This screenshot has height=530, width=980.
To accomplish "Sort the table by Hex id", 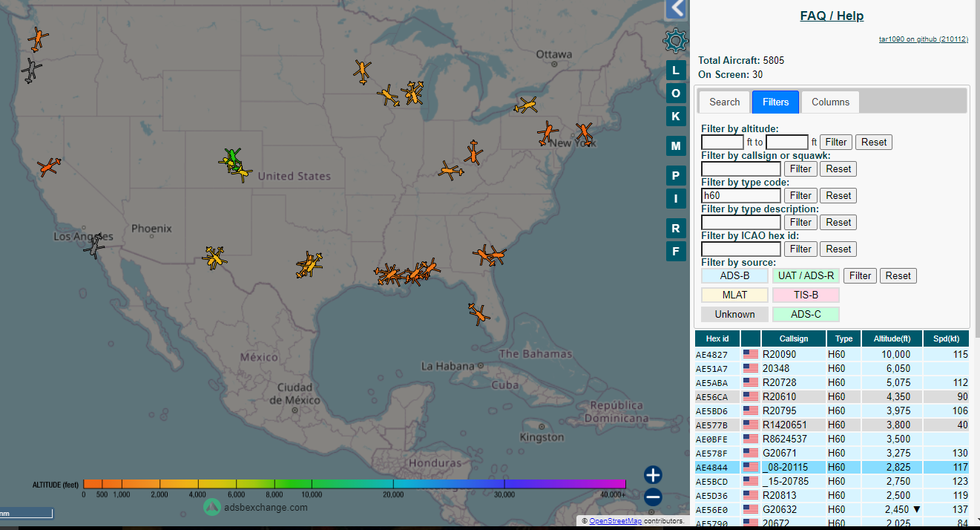I will click(x=717, y=338).
